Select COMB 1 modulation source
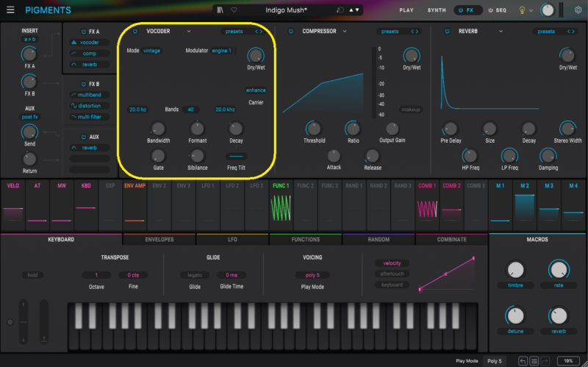 pyautogui.click(x=427, y=205)
